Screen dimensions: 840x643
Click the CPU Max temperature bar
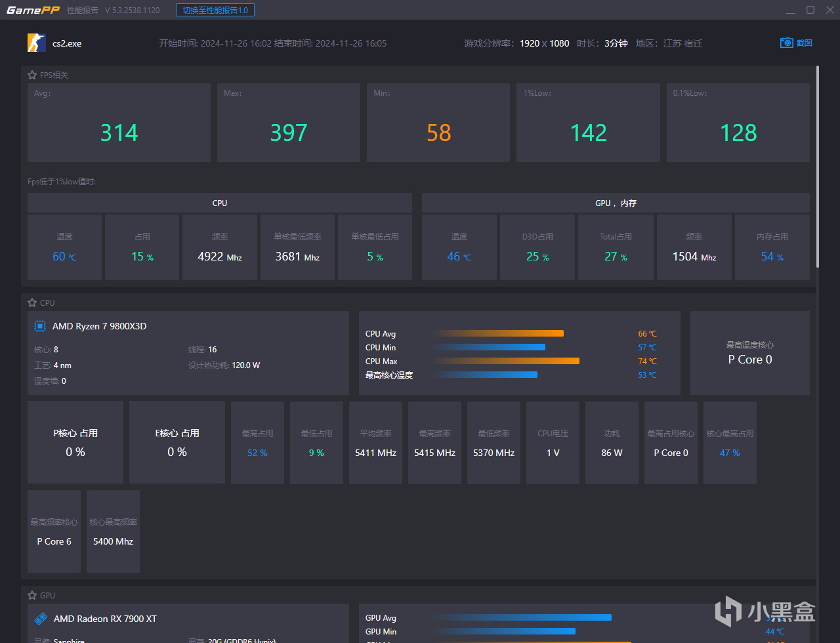506,361
